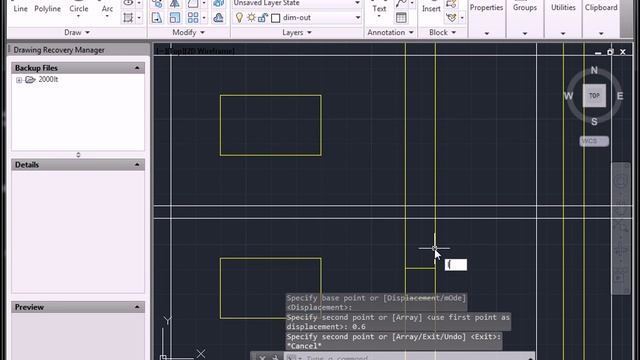
Task: Click the Create block icon above
Action: click(x=451, y=4)
